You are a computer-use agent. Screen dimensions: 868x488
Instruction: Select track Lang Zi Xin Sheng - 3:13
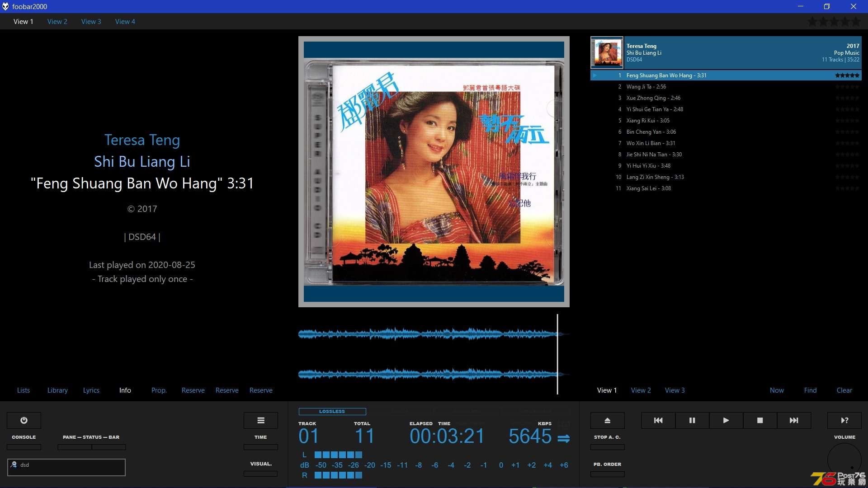726,177
